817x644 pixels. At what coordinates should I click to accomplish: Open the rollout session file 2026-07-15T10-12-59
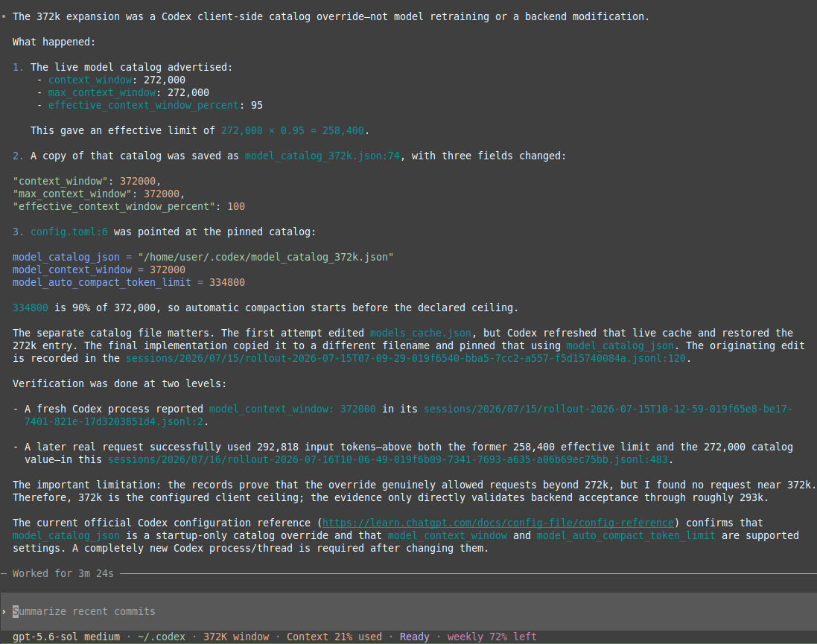coord(608,409)
